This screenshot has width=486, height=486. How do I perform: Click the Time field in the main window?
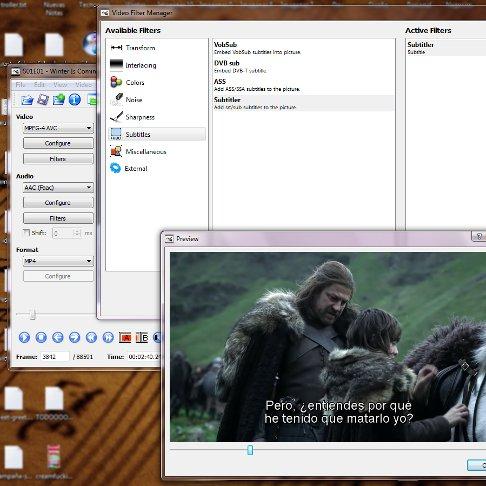(x=144, y=357)
